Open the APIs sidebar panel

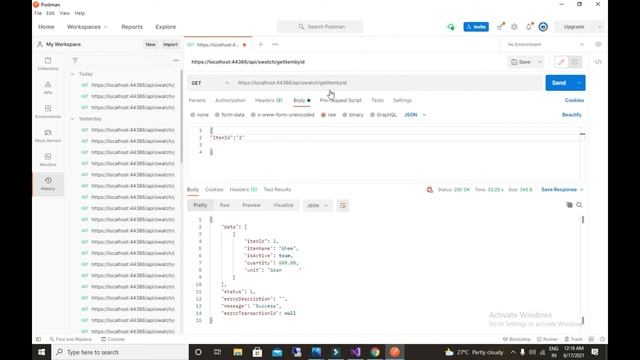click(x=48, y=87)
